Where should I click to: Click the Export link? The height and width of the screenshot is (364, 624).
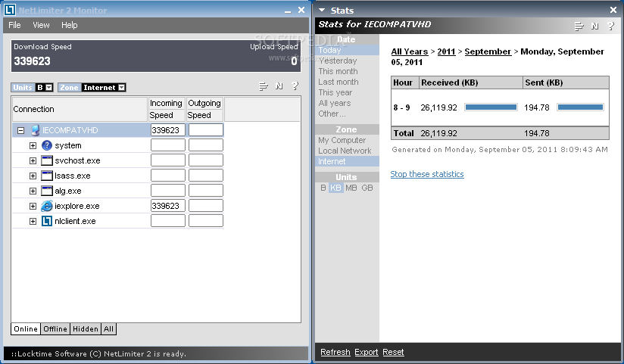pos(366,352)
